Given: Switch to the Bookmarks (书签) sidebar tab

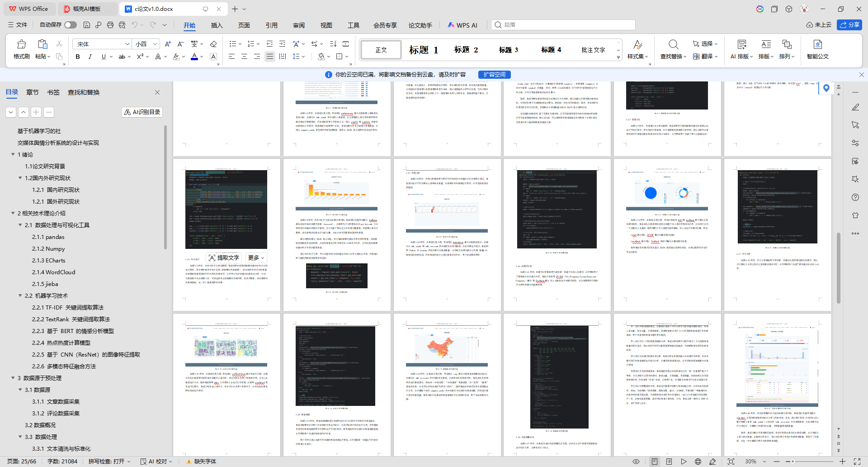Looking at the screenshot, I should [x=53, y=92].
